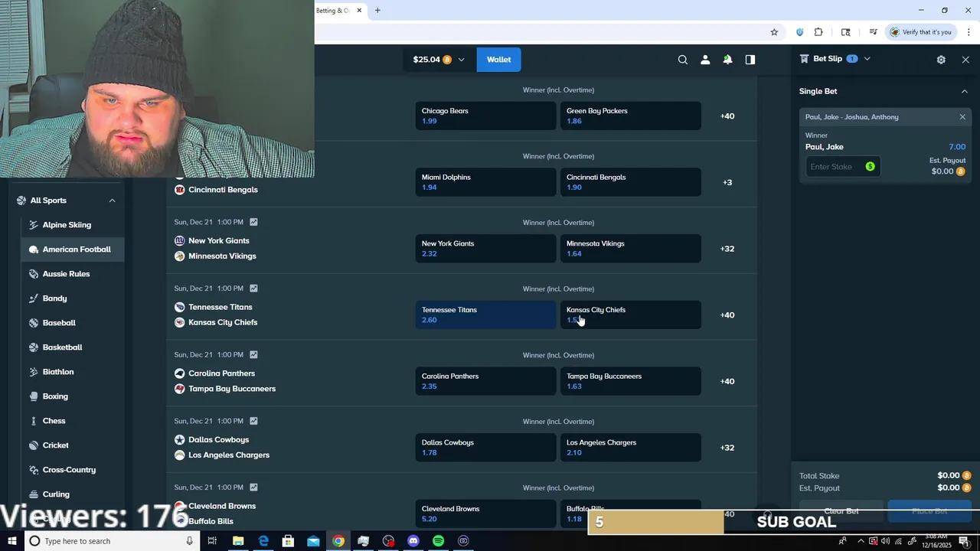The image size is (980, 551).
Task: Open the browser media controls icon
Action: pos(873,32)
